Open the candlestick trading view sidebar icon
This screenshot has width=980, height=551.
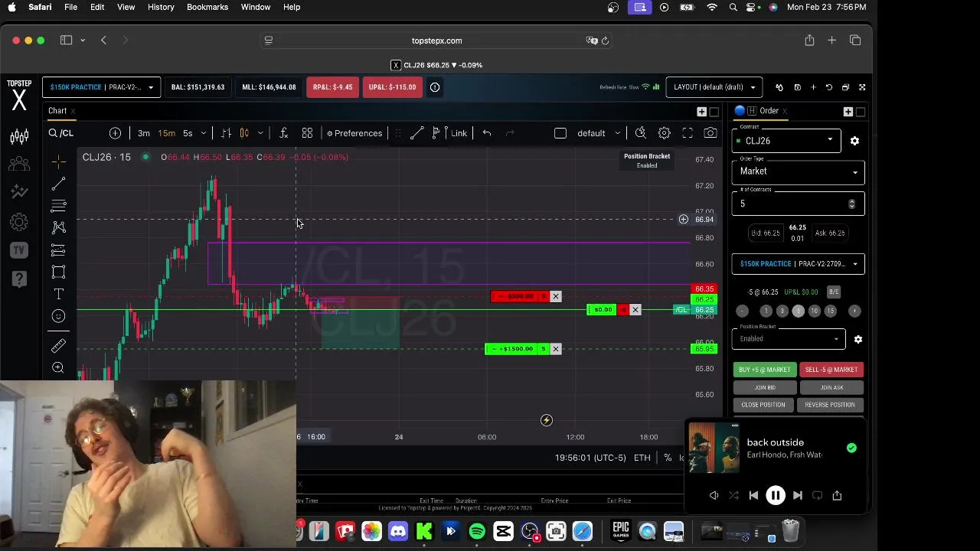(19, 136)
